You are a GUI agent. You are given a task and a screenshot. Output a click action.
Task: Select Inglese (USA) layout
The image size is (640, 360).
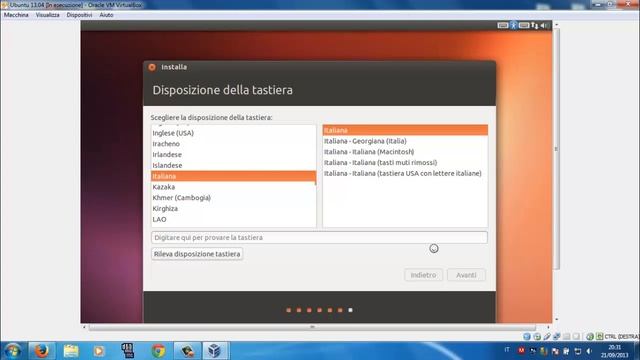233,133
